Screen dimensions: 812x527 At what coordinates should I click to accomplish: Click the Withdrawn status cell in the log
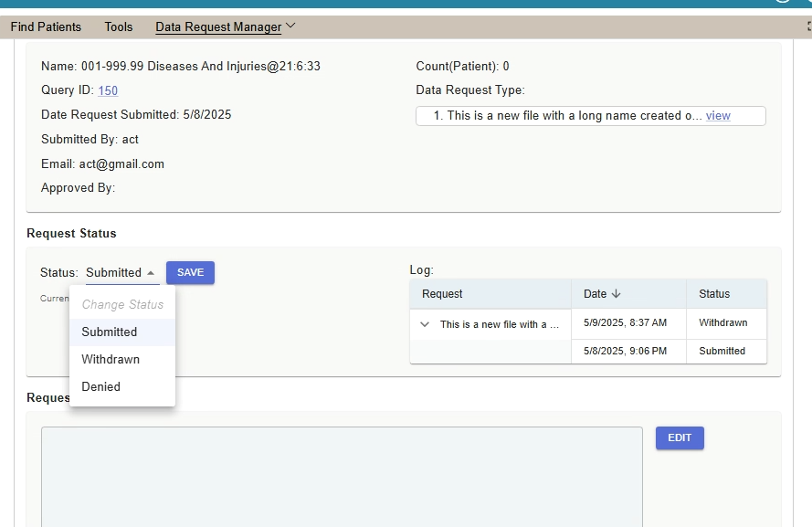click(722, 323)
